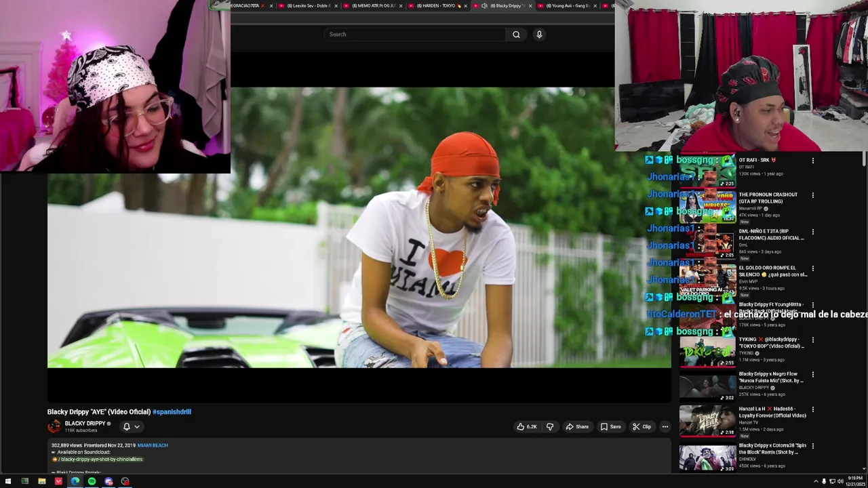Image resolution: width=868 pixels, height=488 pixels.
Task: Open the taskbar volume speaker icon
Action: pos(840,481)
